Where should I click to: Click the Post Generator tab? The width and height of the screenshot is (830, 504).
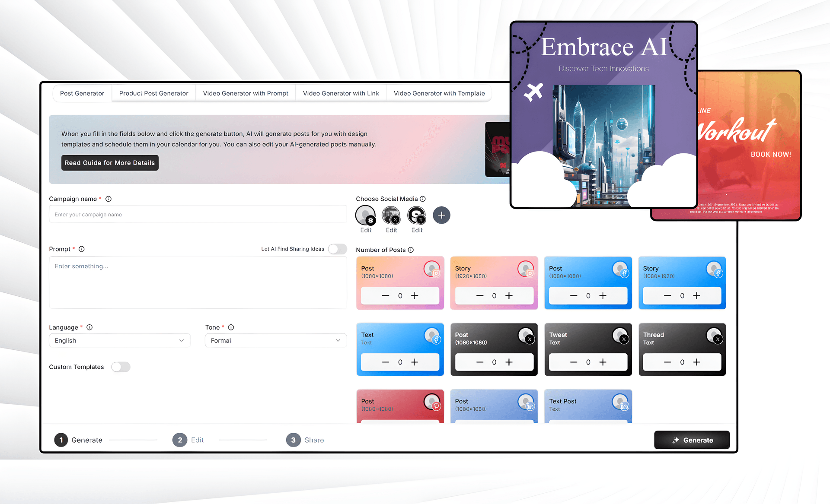81,93
